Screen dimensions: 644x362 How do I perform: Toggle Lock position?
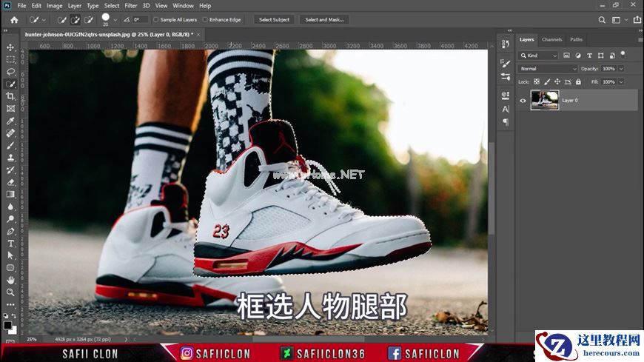pos(557,81)
